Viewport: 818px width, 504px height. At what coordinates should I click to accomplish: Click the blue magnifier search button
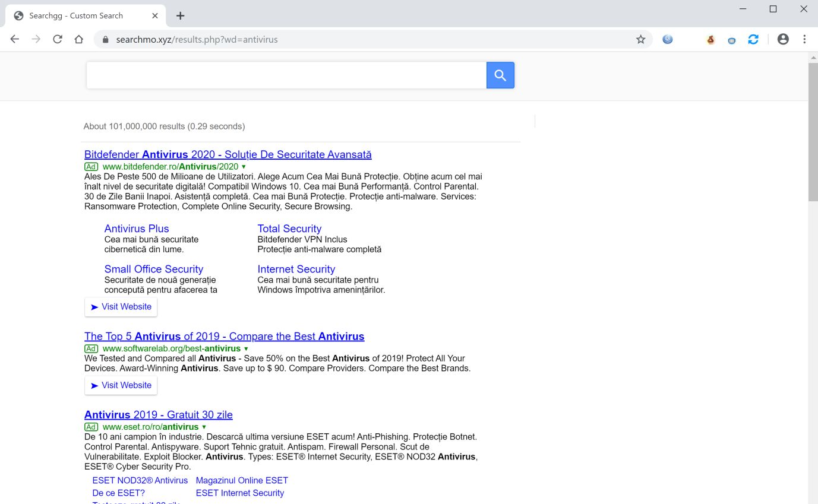[500, 75]
